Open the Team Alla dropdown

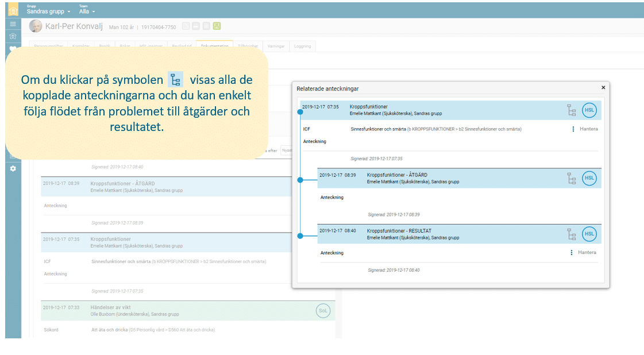tap(87, 11)
